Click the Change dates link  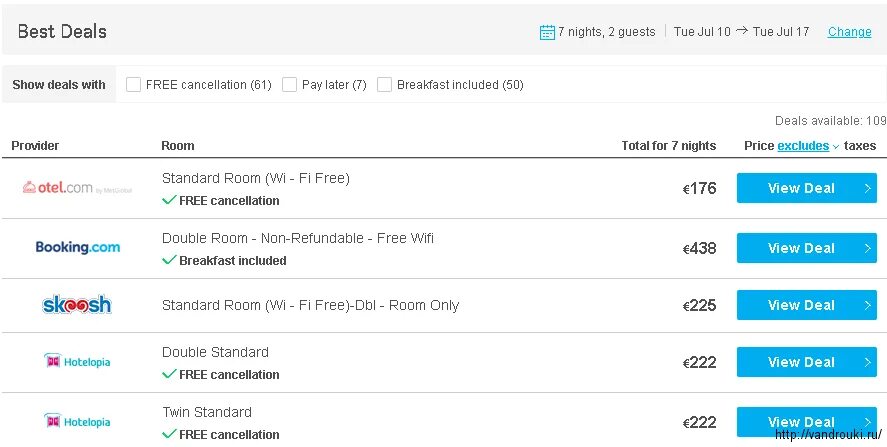tap(849, 32)
